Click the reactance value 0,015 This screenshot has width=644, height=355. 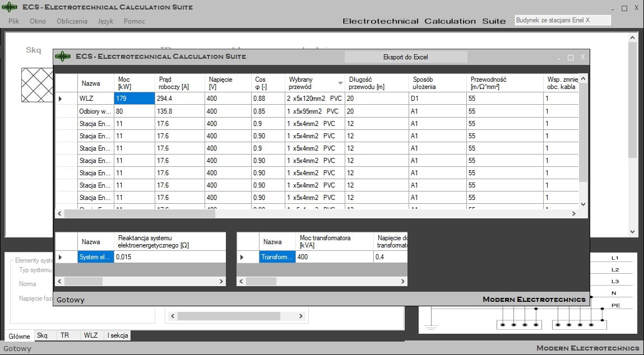[170, 257]
